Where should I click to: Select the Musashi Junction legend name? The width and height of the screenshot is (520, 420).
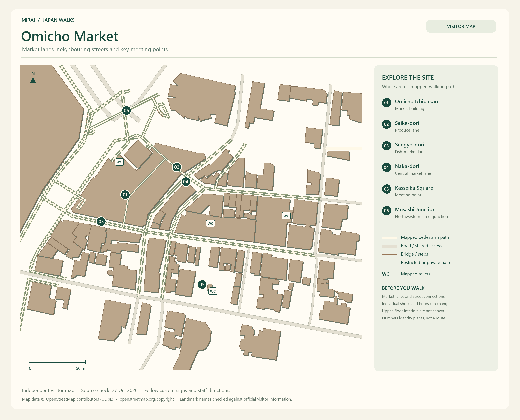(x=415, y=210)
